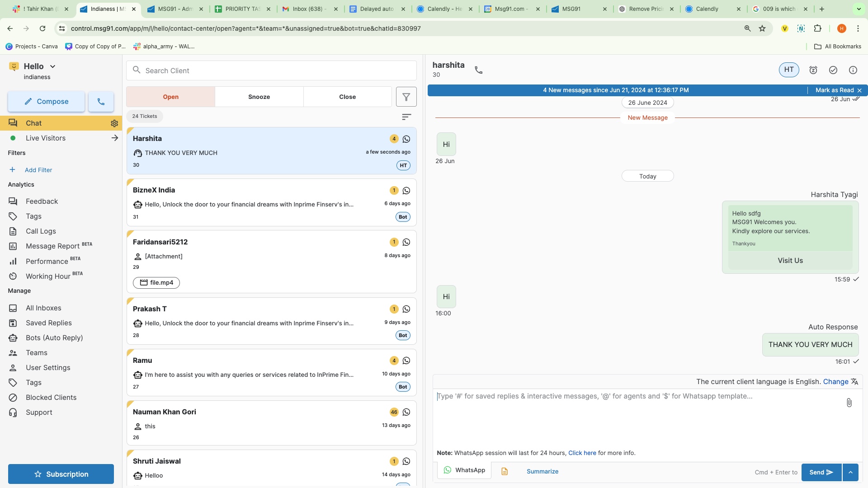Open Chrome tab search dropdown

click(859, 9)
